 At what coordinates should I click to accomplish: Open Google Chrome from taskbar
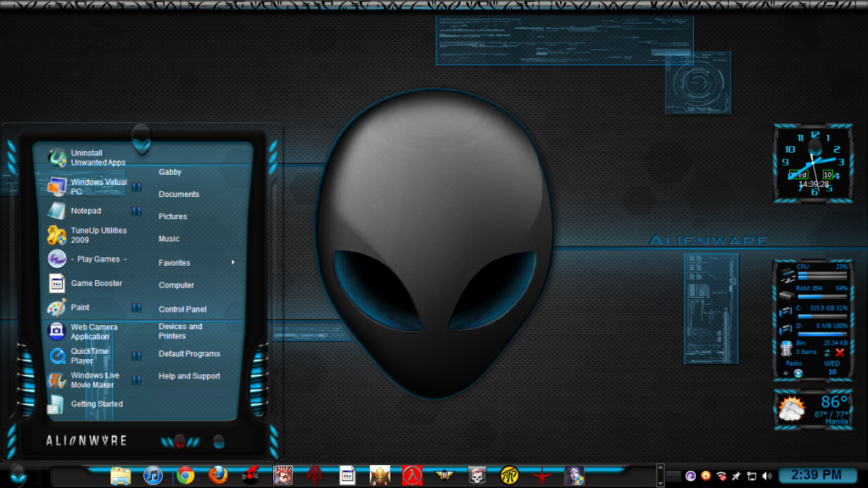[x=186, y=476]
